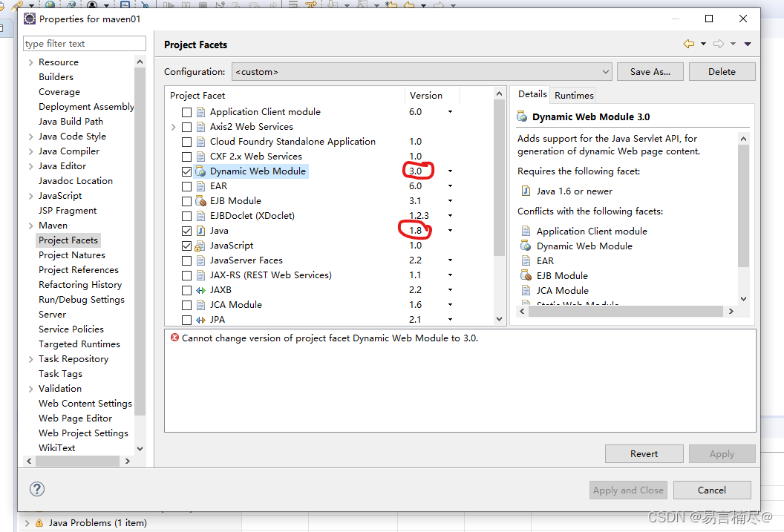
Task: Check the JavaServer Faces checkbox
Action: tap(186, 260)
